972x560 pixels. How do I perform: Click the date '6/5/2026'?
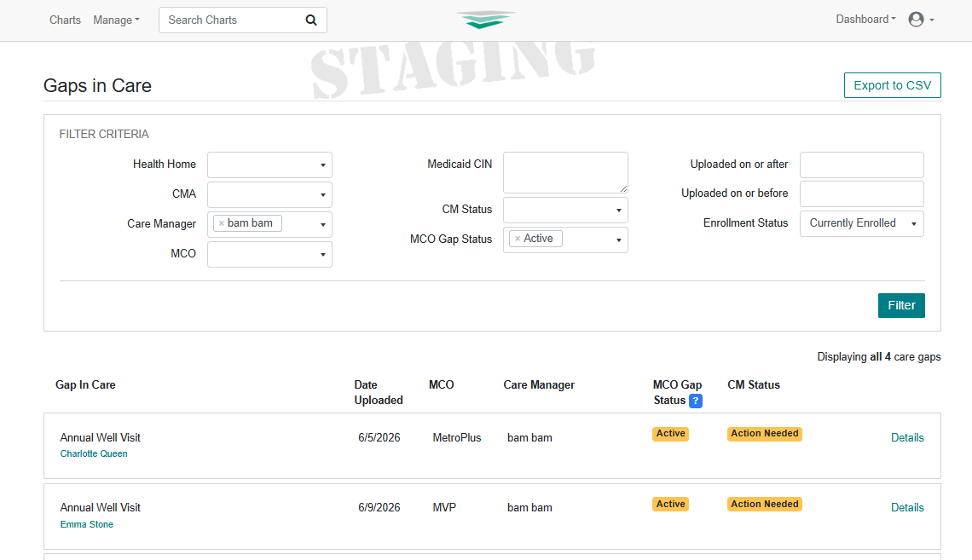click(x=379, y=437)
